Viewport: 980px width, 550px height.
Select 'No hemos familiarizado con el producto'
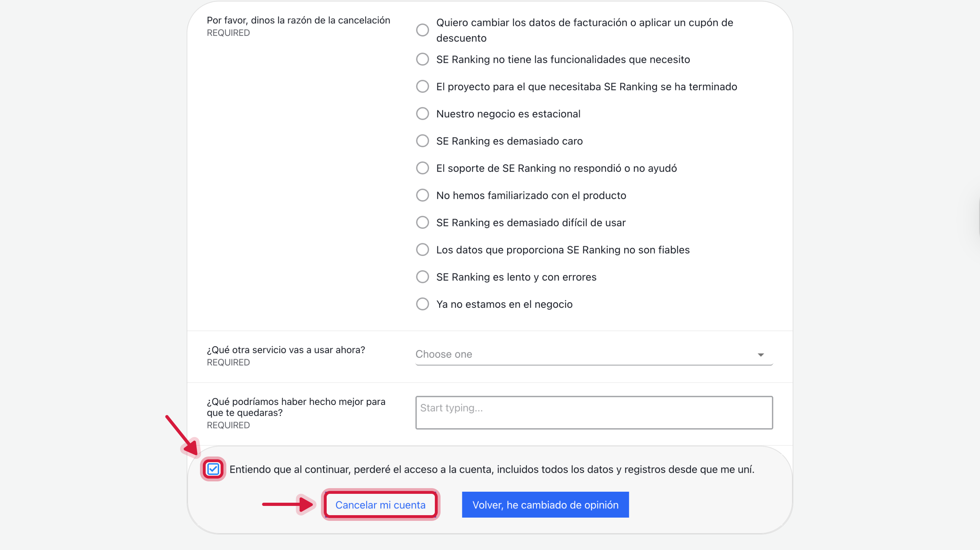[422, 196]
